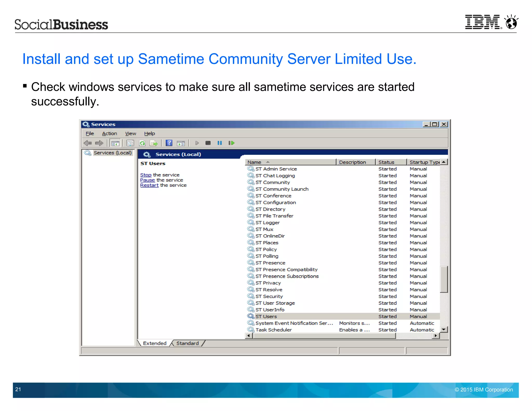Image resolution: width=532 pixels, height=411 pixels.
Task: Toggle Show/Hide Console Tree icon
Action: [115, 143]
